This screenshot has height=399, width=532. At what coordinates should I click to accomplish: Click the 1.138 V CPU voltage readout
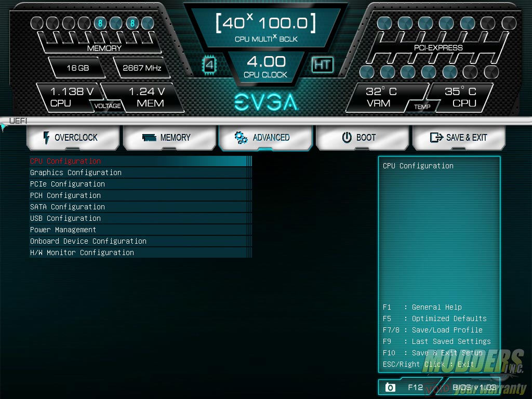point(70,97)
